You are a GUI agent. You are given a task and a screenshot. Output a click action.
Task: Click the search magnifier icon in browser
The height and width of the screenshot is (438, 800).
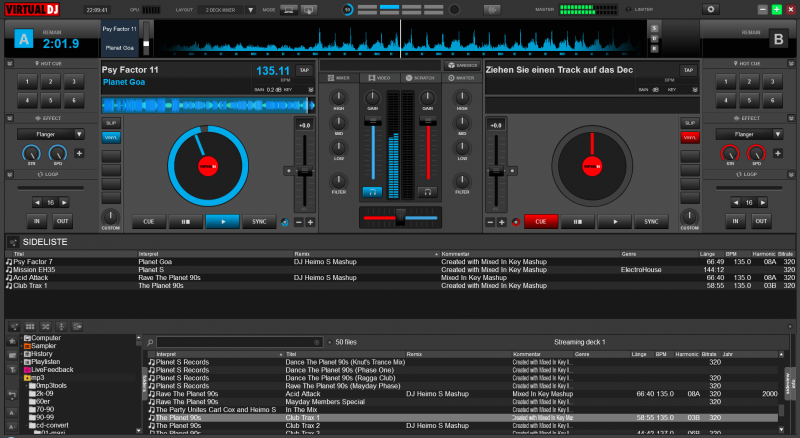150,342
